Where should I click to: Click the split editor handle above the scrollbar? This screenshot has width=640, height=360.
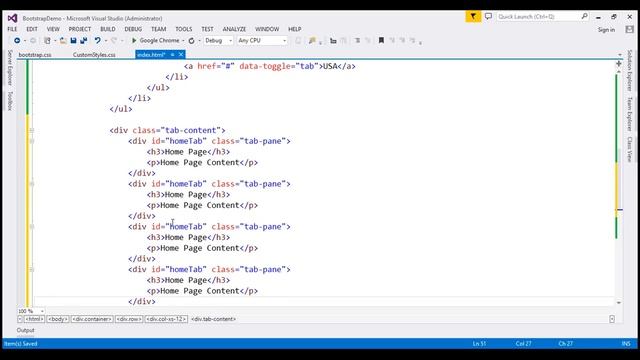pyautogui.click(x=619, y=64)
